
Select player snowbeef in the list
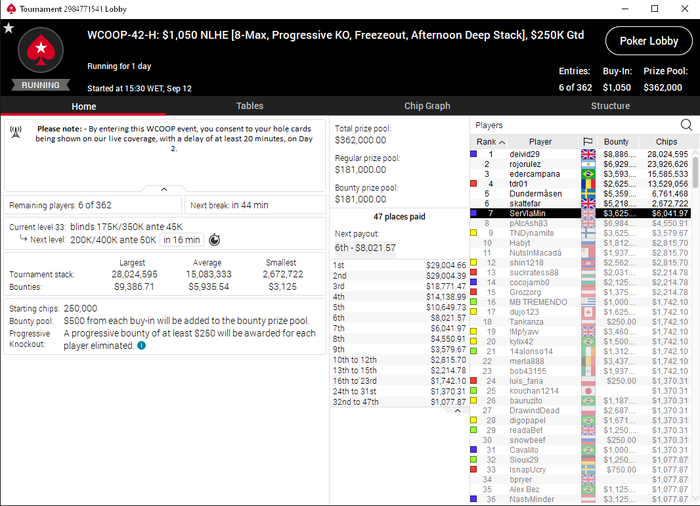tap(580, 440)
